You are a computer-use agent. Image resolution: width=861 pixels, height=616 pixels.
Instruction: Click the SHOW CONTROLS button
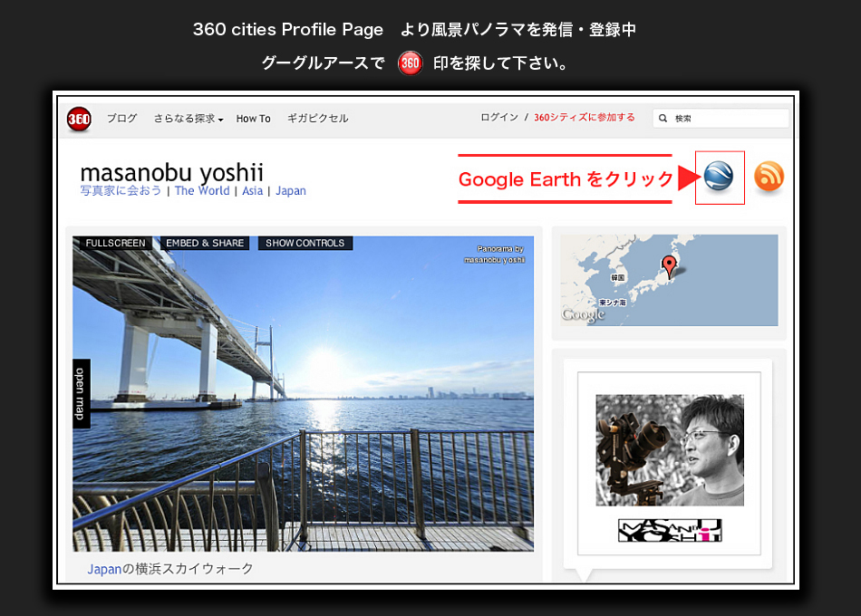[x=305, y=243]
